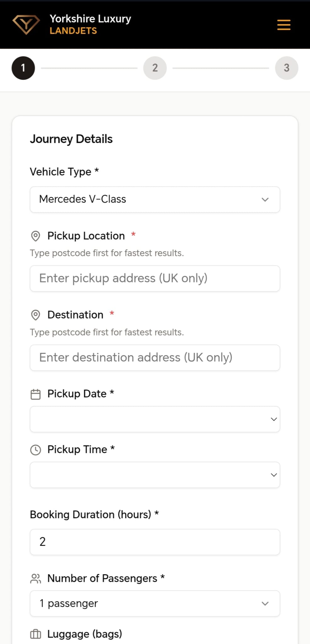
Task: Click the Booking Duration hours field
Action: [155, 542]
